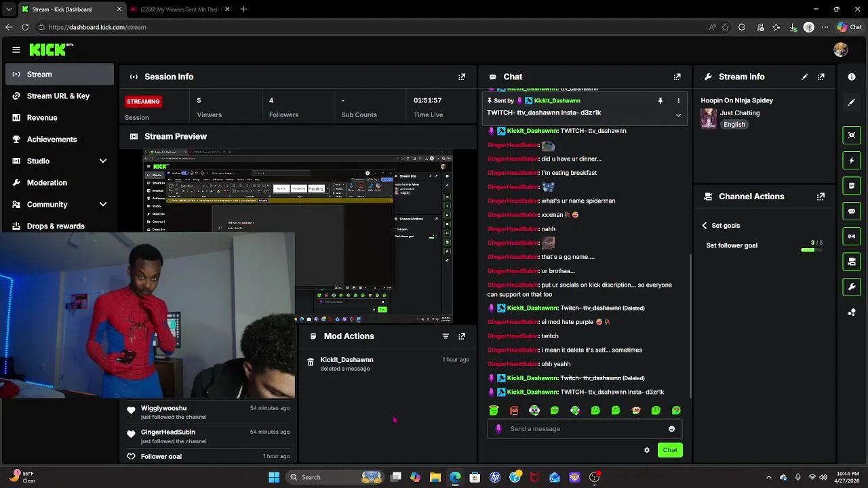Click Wigglywooshu follower entry
868x488 pixels.
pyautogui.click(x=209, y=412)
